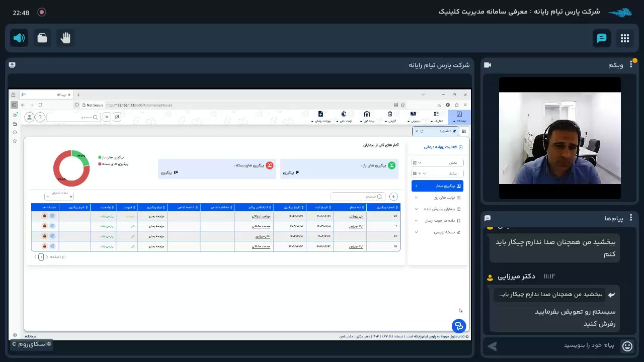Click the lock icon in the first table row
Viewport: 644px width, 362px height.
pyautogui.click(x=44, y=216)
